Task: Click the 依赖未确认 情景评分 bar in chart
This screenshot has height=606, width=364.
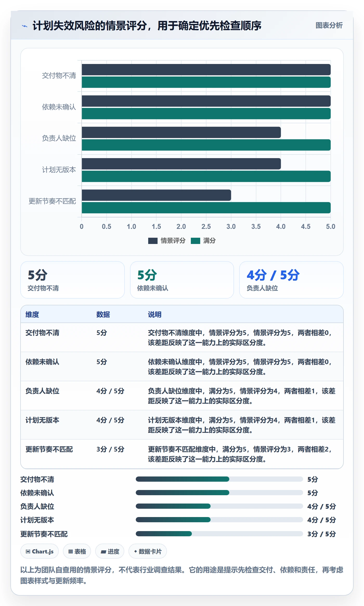Action: pyautogui.click(x=206, y=101)
